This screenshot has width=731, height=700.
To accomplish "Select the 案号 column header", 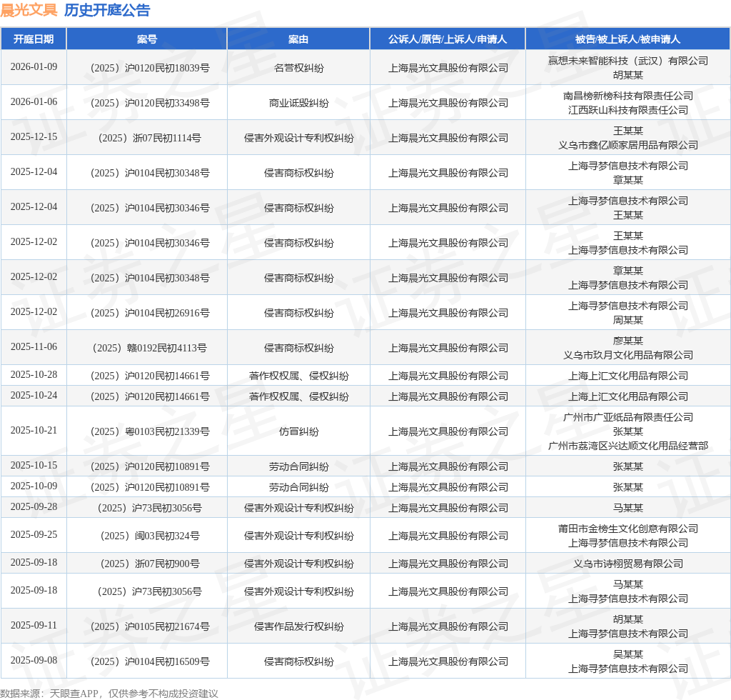I will [147, 39].
